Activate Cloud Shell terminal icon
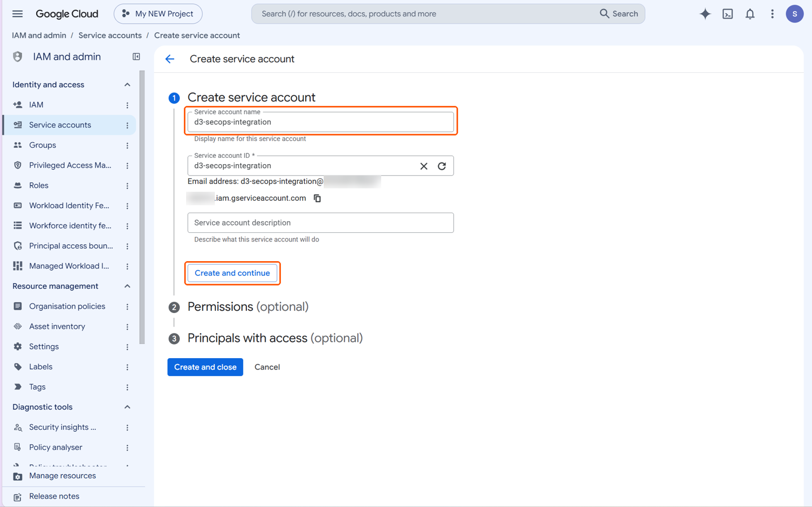This screenshot has width=812, height=507. click(727, 14)
